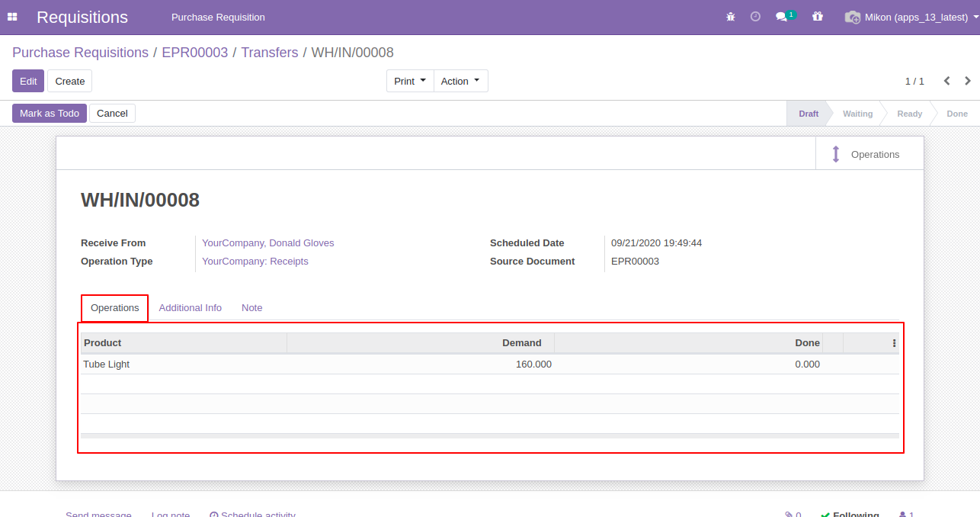Click the 0.000 done value
The width and height of the screenshot is (980, 517).
coord(807,364)
